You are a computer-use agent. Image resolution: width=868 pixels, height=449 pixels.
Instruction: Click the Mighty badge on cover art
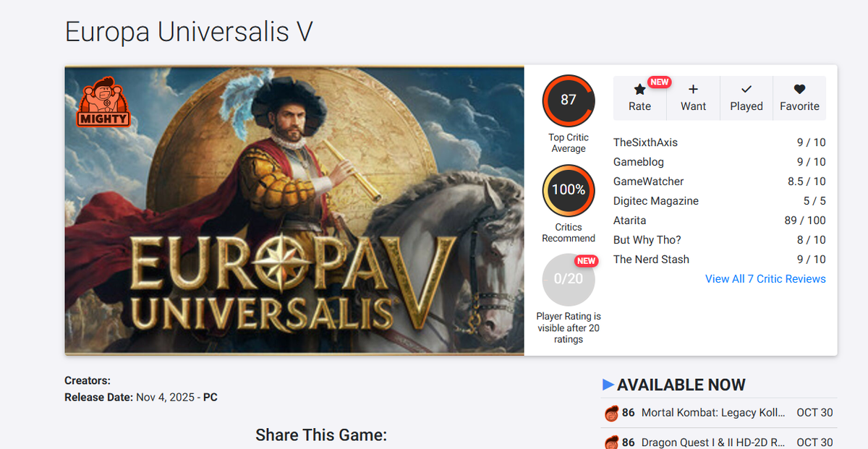click(x=103, y=103)
